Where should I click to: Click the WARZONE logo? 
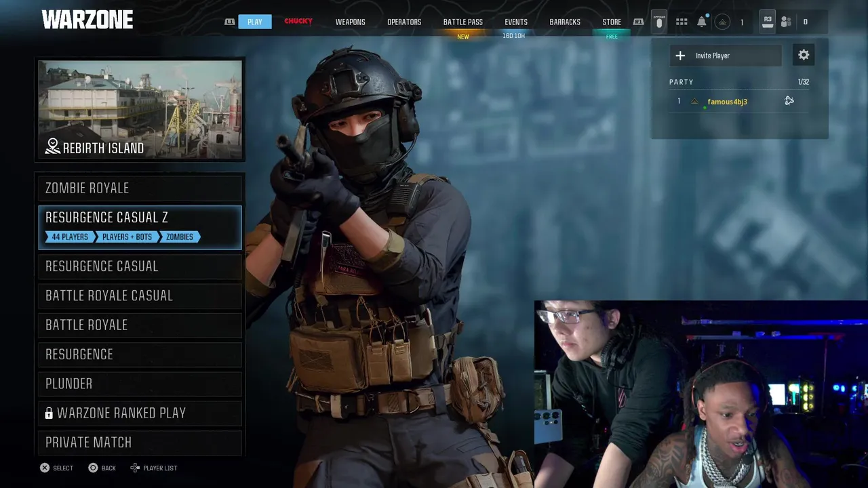pyautogui.click(x=87, y=20)
